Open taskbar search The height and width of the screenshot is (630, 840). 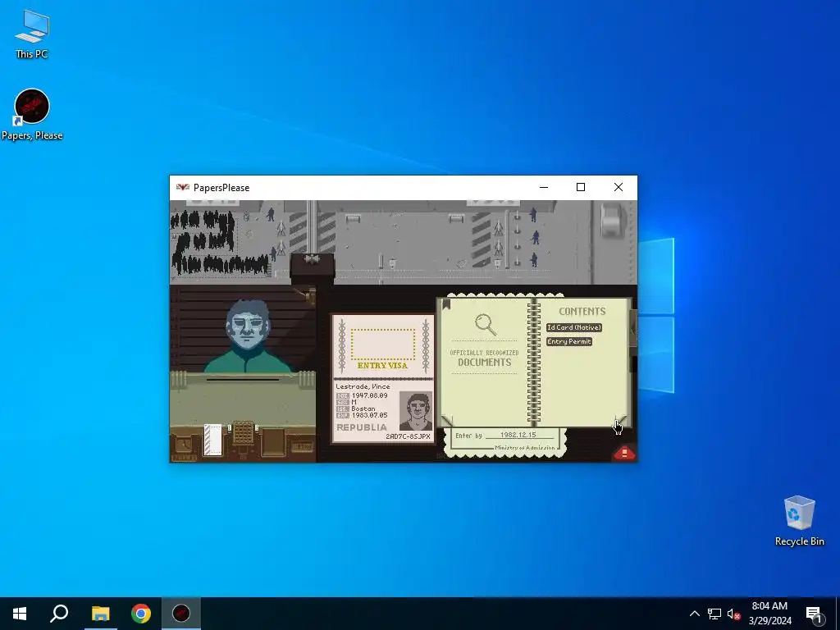[59, 614]
